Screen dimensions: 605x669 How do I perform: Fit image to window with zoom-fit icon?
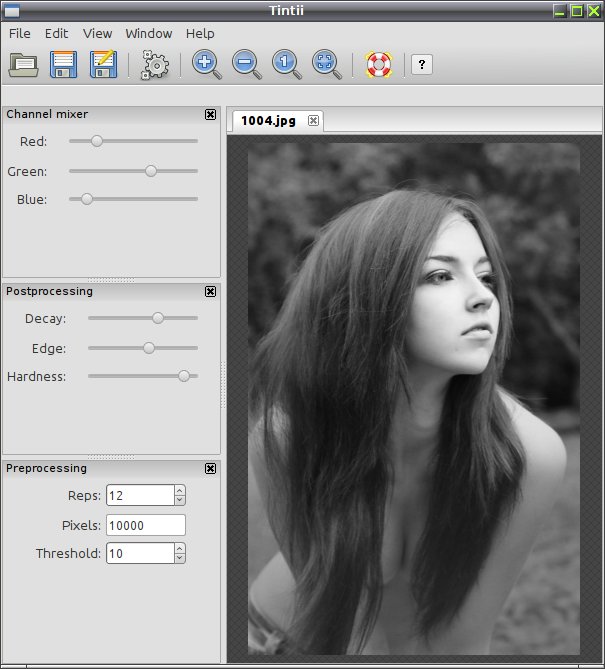pyautogui.click(x=326, y=65)
